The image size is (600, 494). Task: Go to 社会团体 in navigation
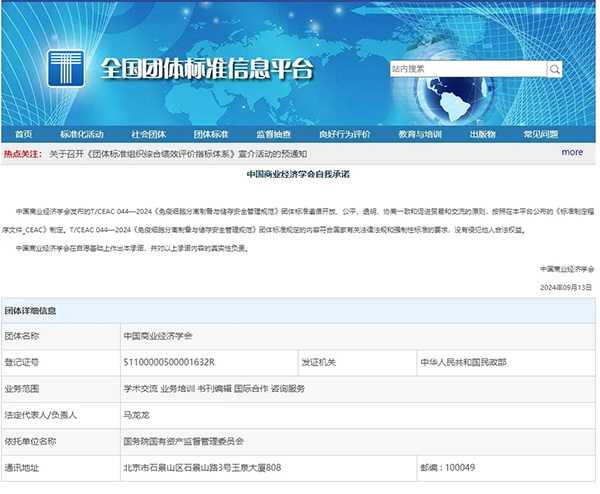[x=148, y=134]
